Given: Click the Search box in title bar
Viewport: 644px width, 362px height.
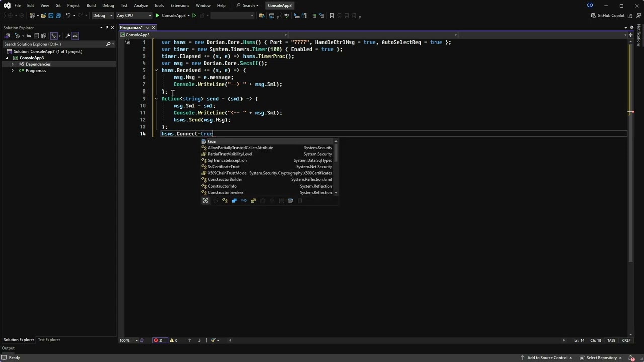Looking at the screenshot, I should point(247,5).
